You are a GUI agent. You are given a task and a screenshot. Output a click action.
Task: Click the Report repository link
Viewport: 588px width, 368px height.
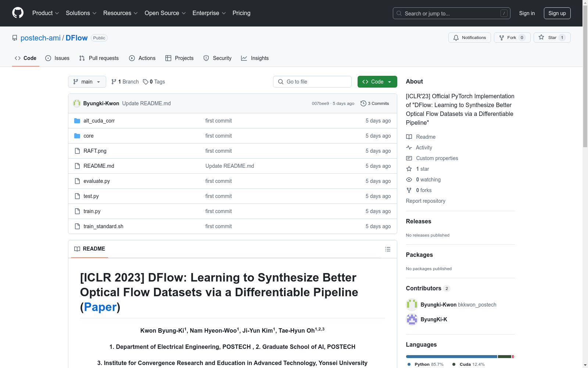tap(426, 201)
